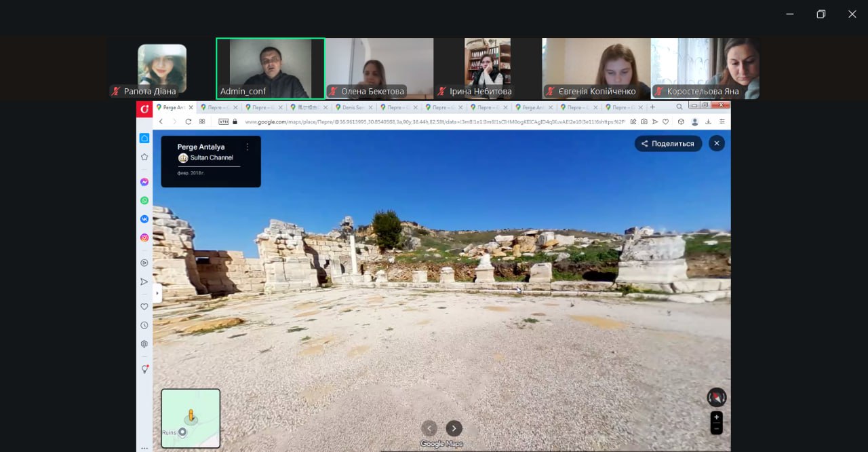The height and width of the screenshot is (452, 868).
Task: Zoom in with the plus control
Action: pos(716,417)
